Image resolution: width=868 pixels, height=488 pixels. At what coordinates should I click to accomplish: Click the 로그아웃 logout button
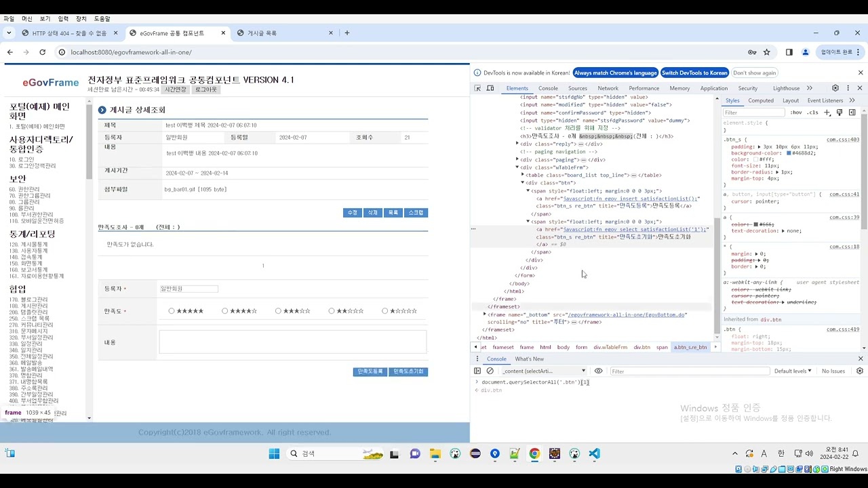206,89
